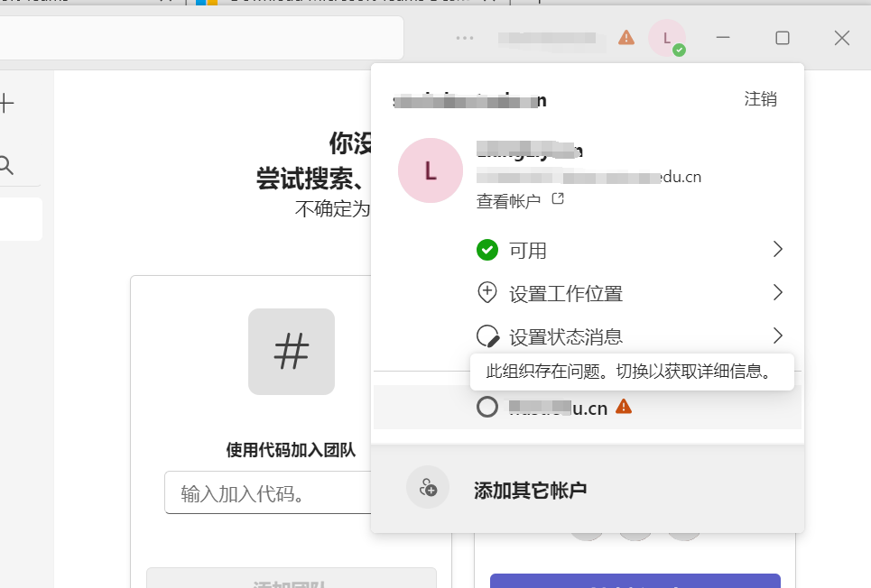Maximize the Teams window
This screenshot has height=588, width=871.
click(783, 38)
